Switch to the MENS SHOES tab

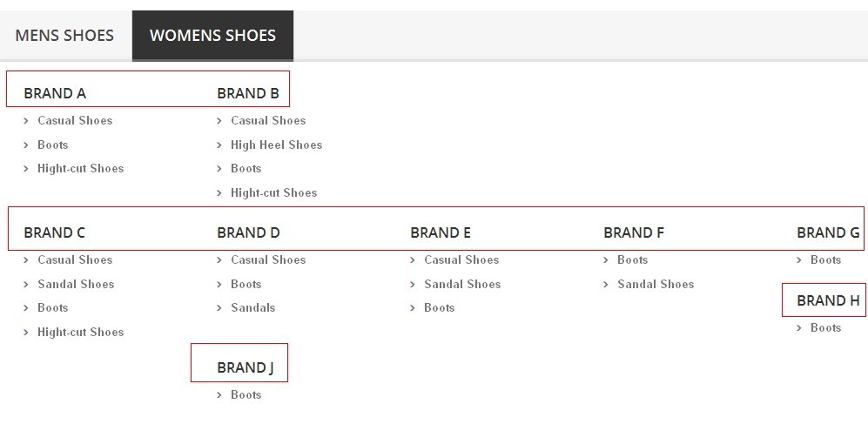point(64,36)
